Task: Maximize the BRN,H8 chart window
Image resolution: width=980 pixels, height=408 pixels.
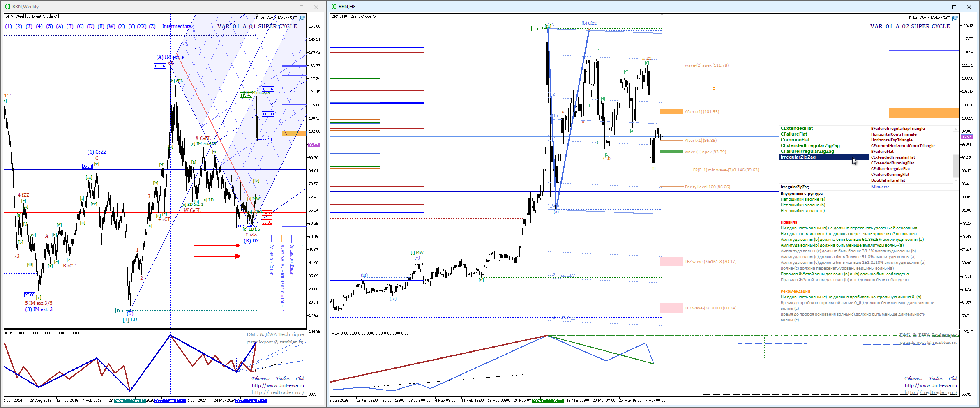Action: (x=954, y=7)
